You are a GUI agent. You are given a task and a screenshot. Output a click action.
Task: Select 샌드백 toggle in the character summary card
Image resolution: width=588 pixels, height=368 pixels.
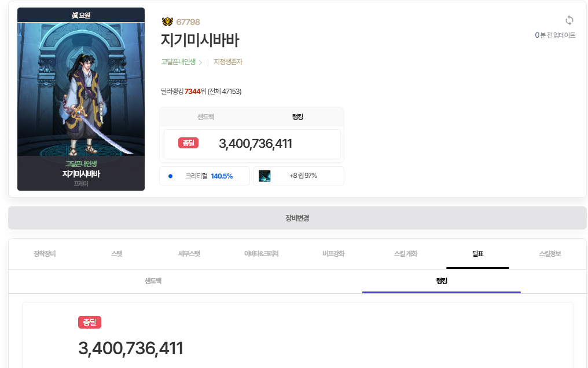pyautogui.click(x=205, y=116)
